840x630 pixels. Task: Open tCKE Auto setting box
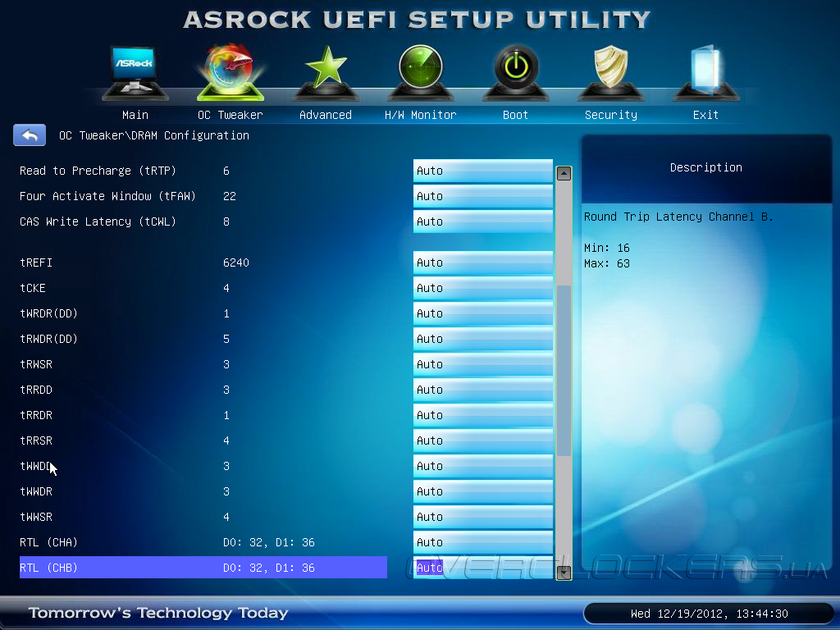tap(482, 288)
